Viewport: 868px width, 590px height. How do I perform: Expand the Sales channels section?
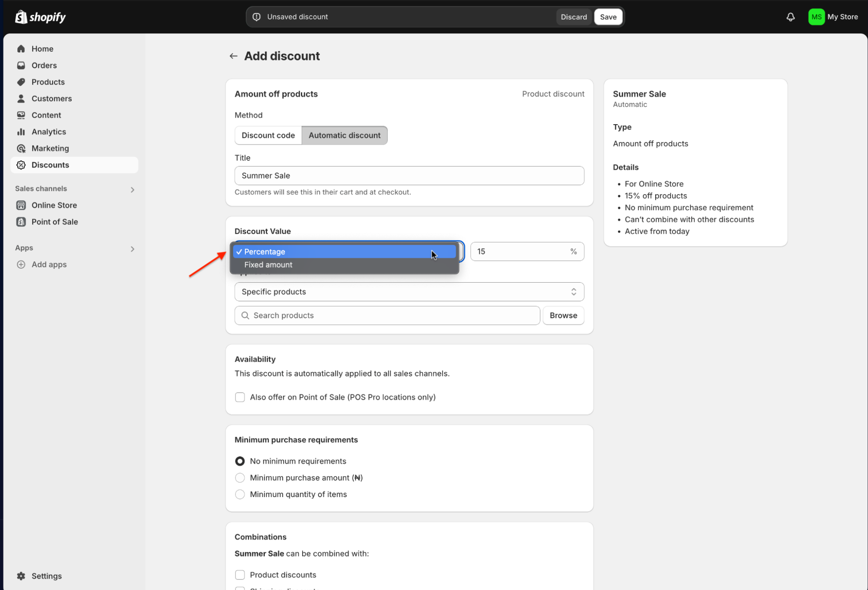(x=132, y=189)
